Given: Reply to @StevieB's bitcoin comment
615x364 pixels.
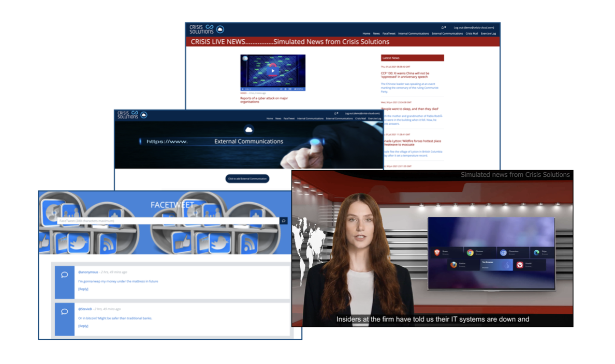Looking at the screenshot, I should coord(83,326).
